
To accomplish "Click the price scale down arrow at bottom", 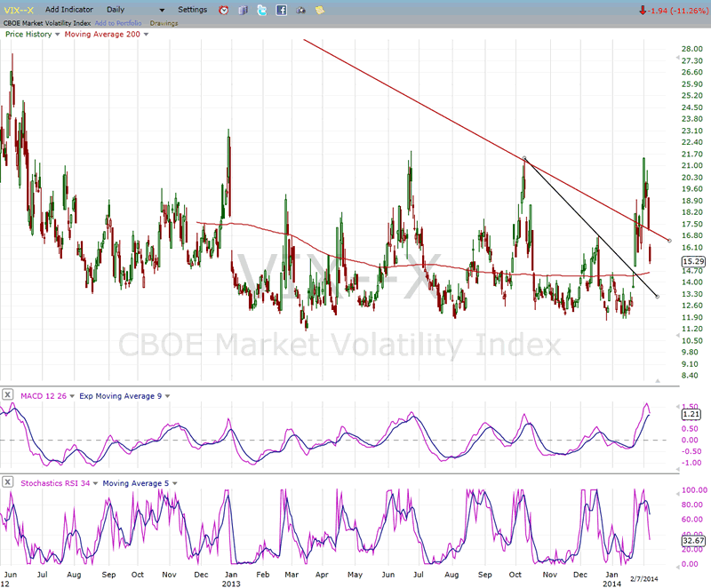I will [678, 335].
